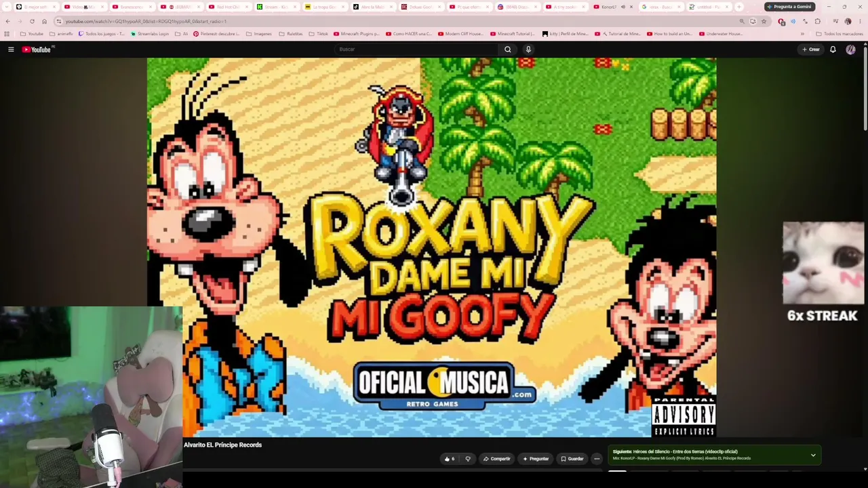This screenshot has height=488, width=868.
Task: Open the apps grid in bookmarks bar
Action: tap(7, 34)
